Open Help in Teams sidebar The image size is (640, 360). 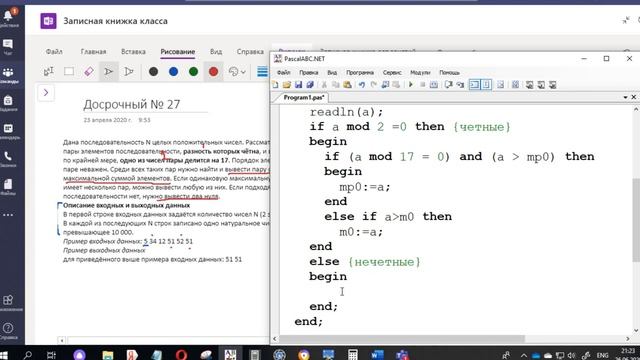8,331
